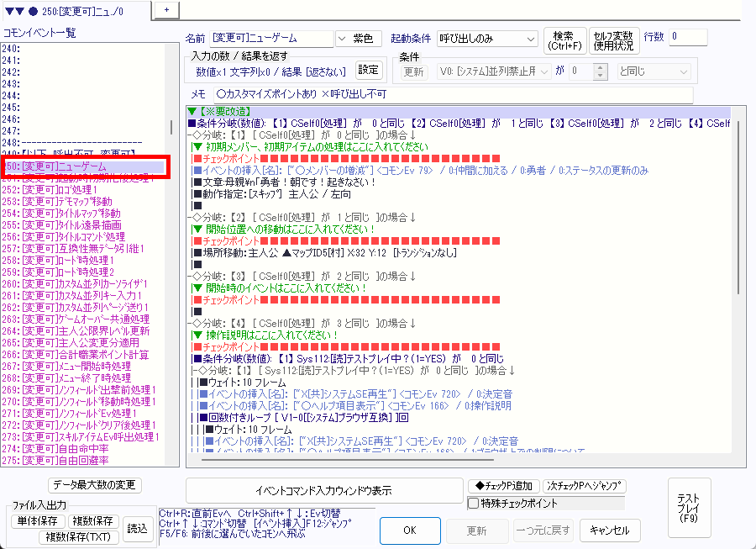Viewport: 756px width, 549px height.
Task: Toggle the 特殊チェックポイント checkbox
Action: [474, 503]
